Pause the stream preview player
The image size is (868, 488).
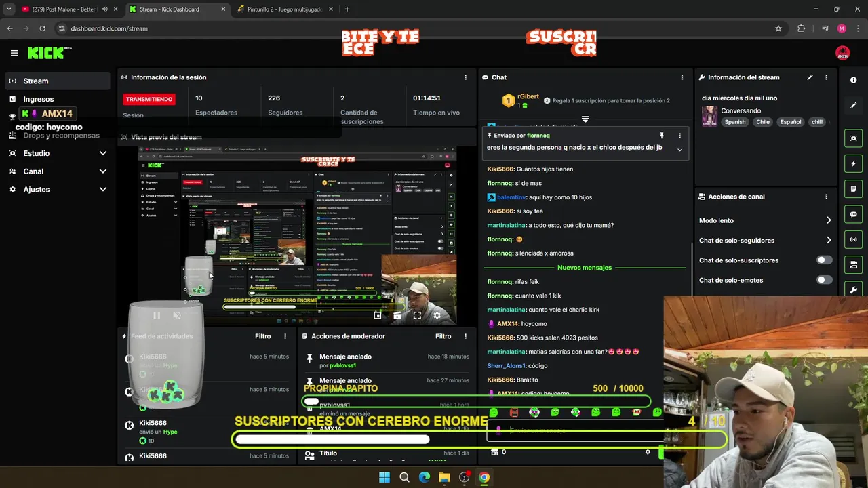click(157, 315)
